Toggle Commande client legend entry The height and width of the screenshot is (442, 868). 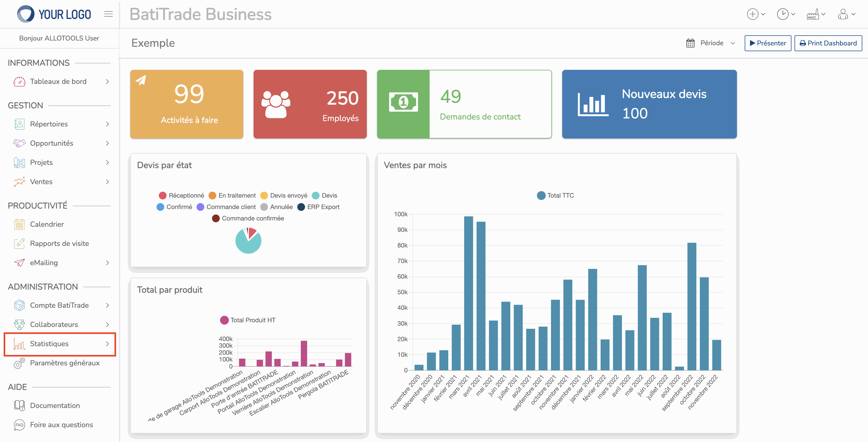pos(226,207)
